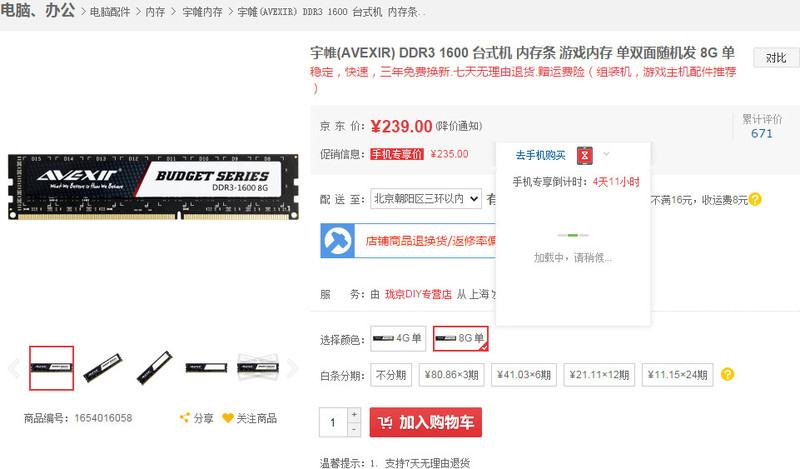Select the second angled memory thumbnail
Viewport: 800px width, 469px height.
155,367
